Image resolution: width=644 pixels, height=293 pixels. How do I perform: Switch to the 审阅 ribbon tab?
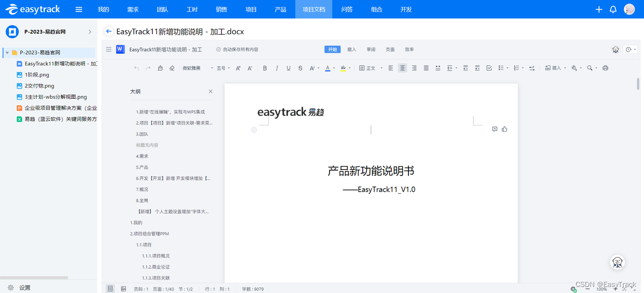tap(371, 49)
